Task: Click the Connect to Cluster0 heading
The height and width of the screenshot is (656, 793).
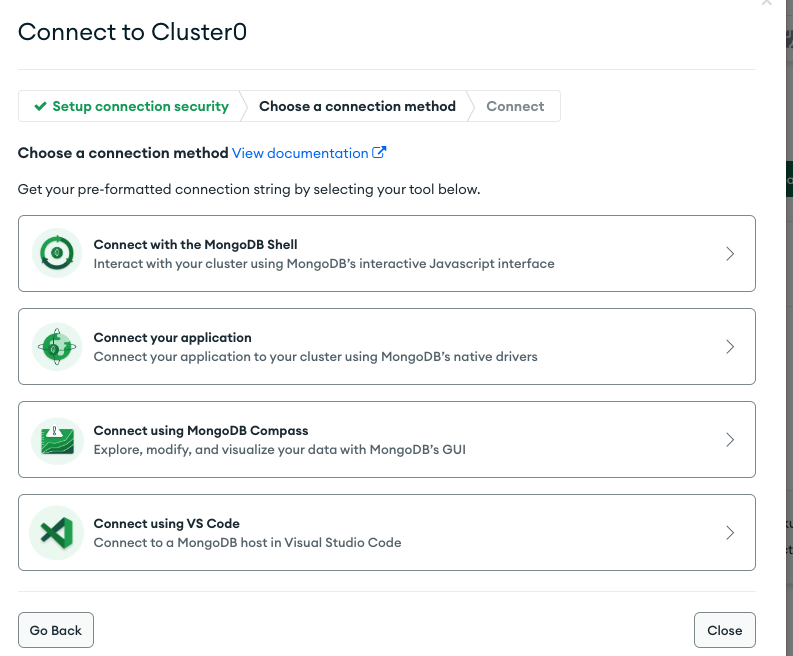Action: tap(132, 32)
